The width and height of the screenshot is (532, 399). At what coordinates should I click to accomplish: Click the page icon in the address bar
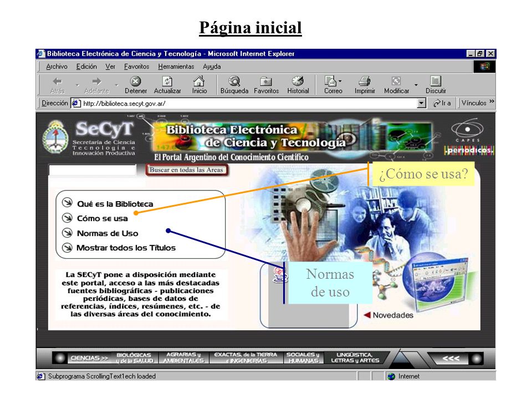pyautogui.click(x=76, y=103)
